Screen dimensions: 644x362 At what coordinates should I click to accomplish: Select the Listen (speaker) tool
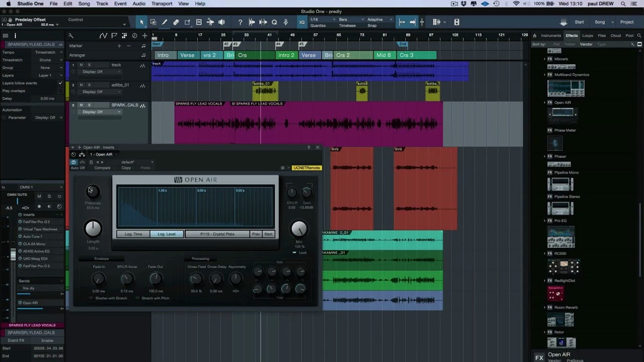coord(221,22)
